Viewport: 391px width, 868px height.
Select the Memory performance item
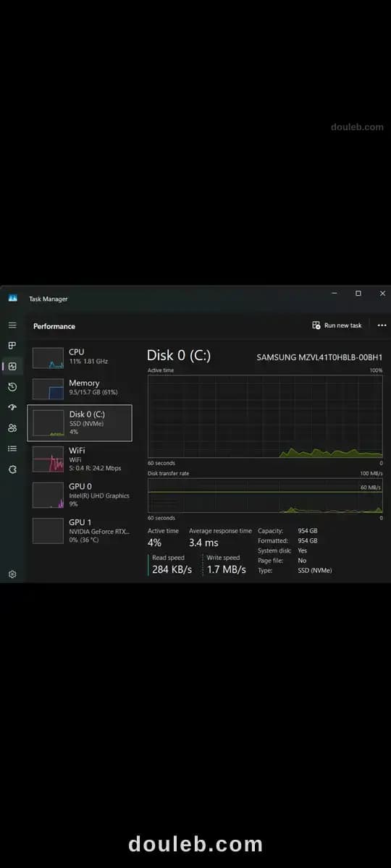click(80, 388)
